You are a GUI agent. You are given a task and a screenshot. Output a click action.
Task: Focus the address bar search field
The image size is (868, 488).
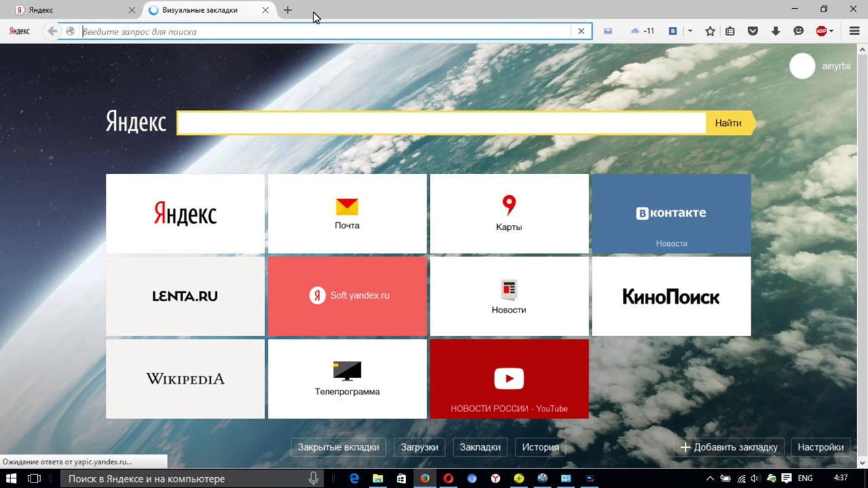(x=325, y=31)
